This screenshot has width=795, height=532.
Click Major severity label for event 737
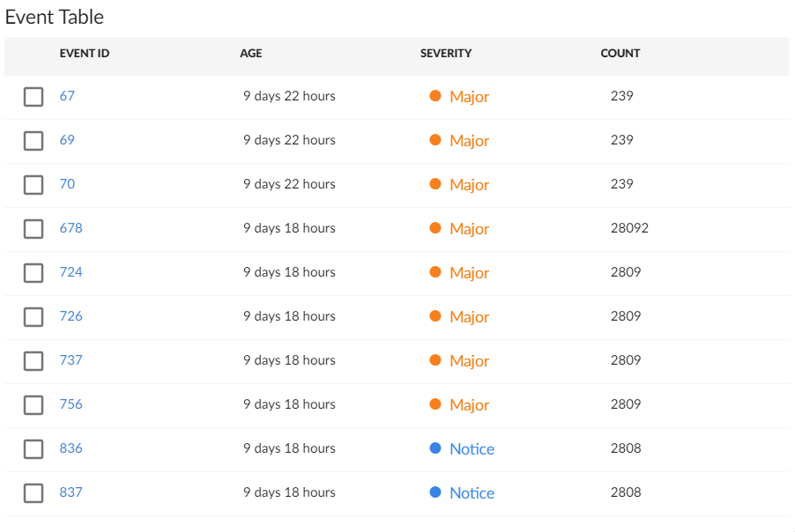pyautogui.click(x=469, y=361)
